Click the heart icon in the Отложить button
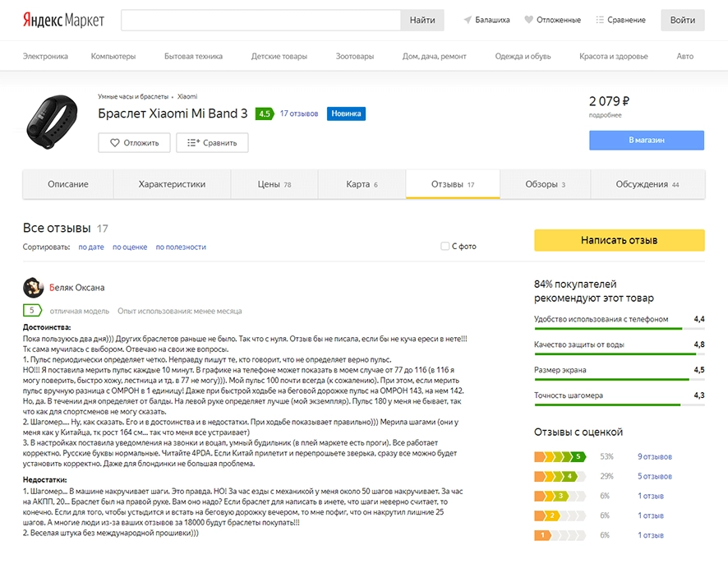Screen dimensions: 728x564 pyautogui.click(x=115, y=142)
